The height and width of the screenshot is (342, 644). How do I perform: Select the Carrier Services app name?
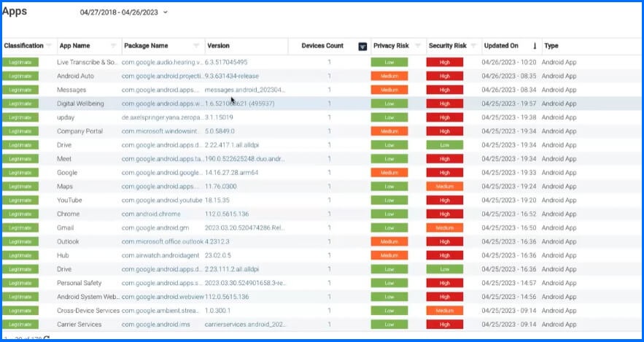pyautogui.click(x=79, y=324)
